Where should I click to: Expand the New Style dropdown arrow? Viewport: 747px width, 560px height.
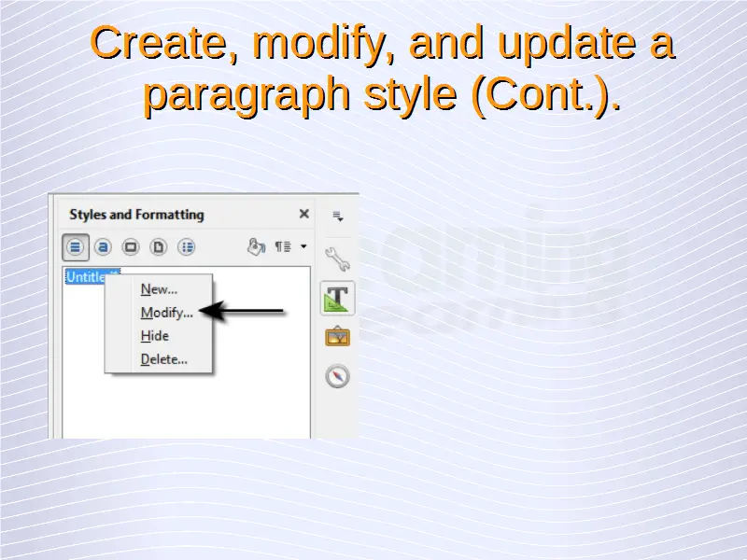tap(303, 247)
